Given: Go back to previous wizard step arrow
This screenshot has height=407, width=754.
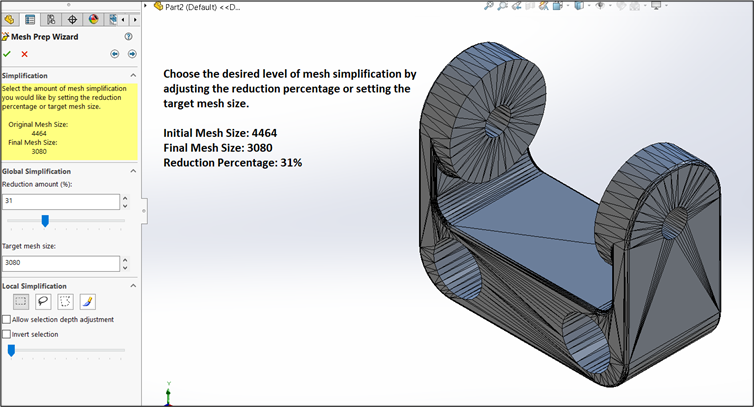Looking at the screenshot, I should coord(115,54).
